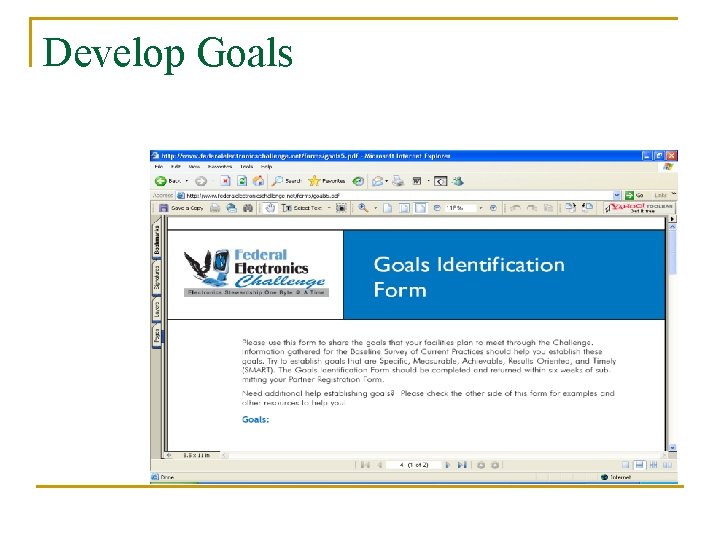Click the Snapshot tool icon
This screenshot has height=540, width=720.
[341, 208]
